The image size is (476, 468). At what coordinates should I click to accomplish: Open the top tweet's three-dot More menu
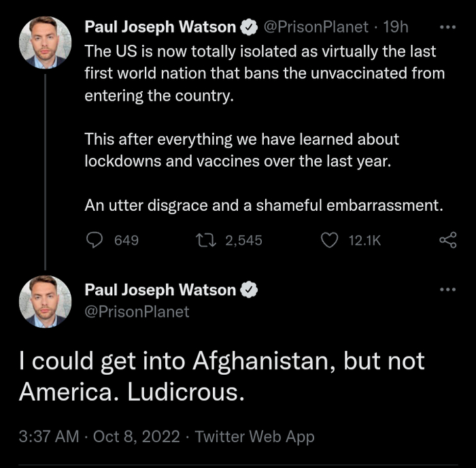tap(447, 28)
